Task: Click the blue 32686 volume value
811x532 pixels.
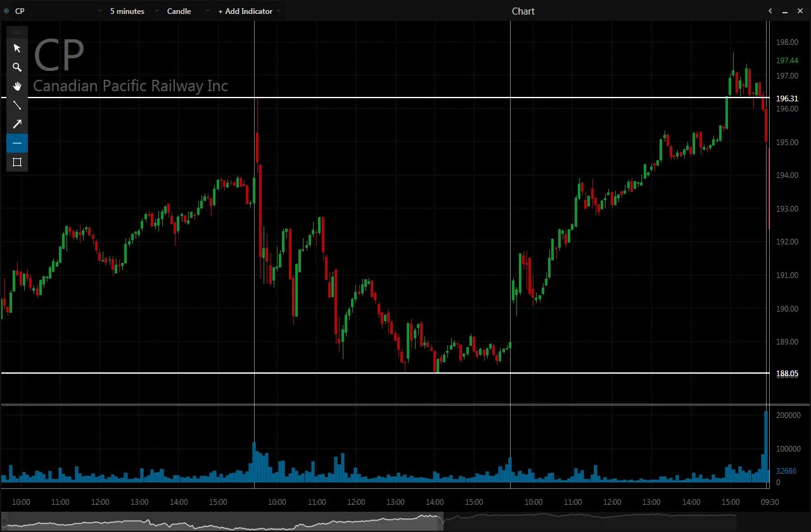Action: [x=786, y=471]
